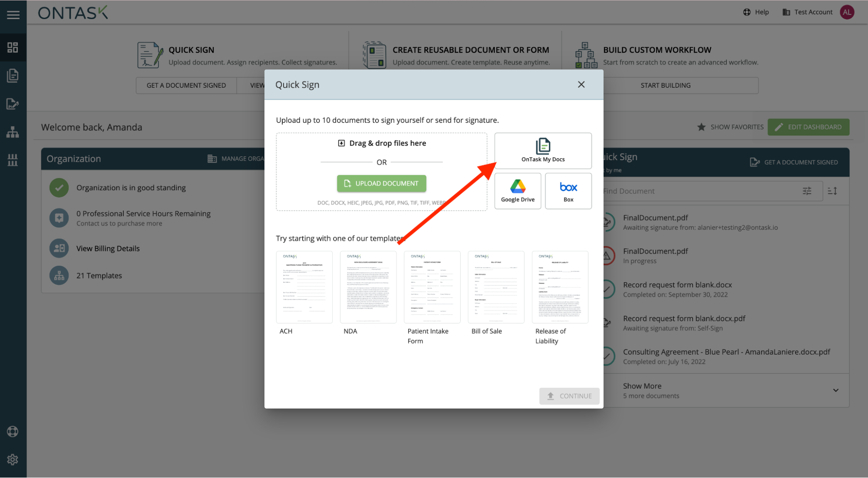Viewport: 868px width, 478px height.
Task: Open the AL user avatar menu
Action: coord(847,12)
